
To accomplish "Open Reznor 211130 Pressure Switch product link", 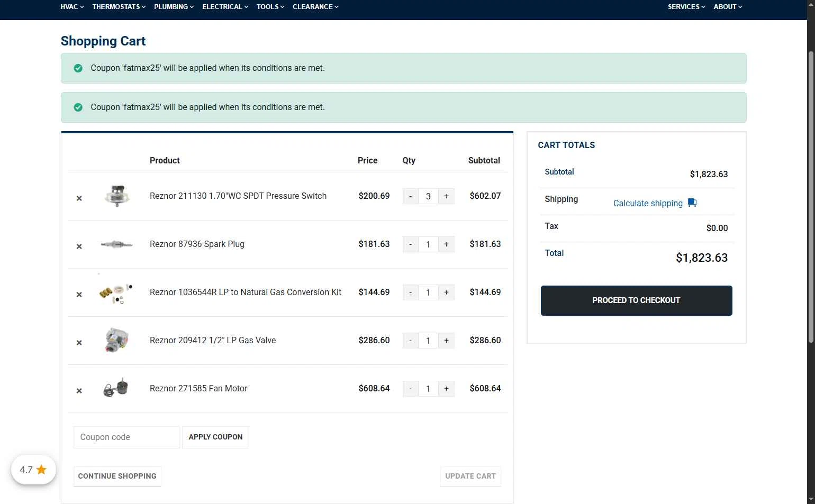I will click(238, 196).
